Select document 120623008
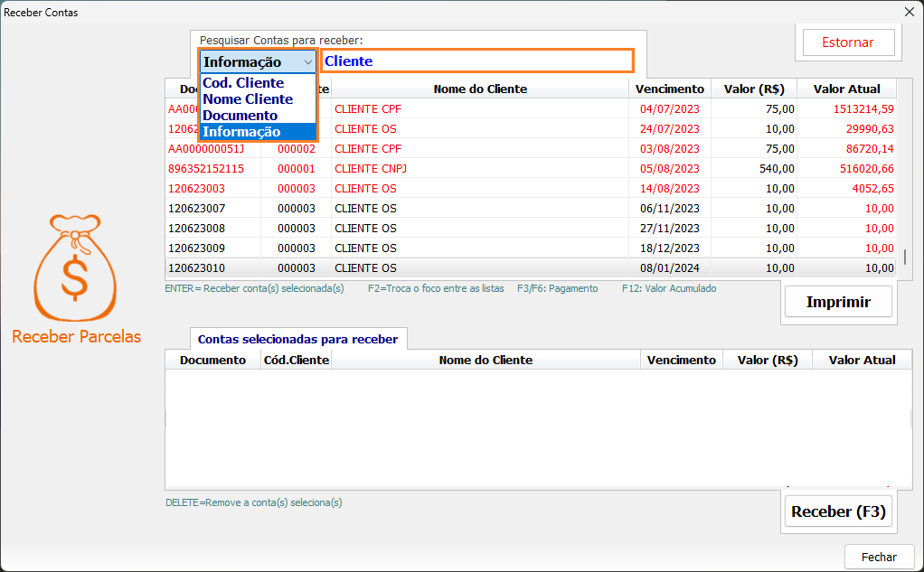 (x=197, y=229)
